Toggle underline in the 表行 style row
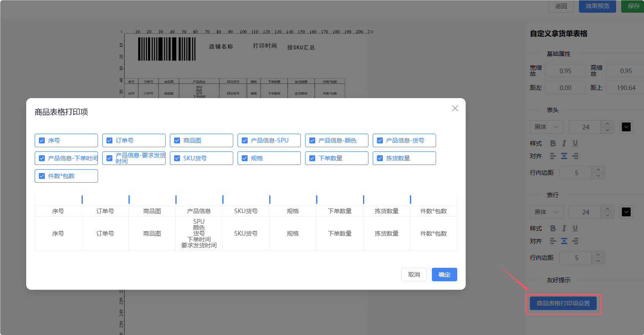 point(575,228)
